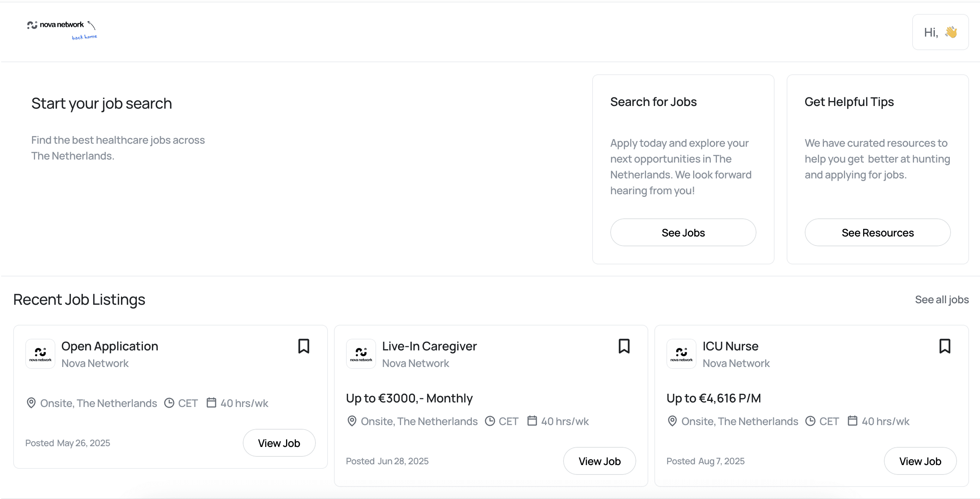Screen dimensions: 980x499
Task: Bookmark the Live-In Caregiver job
Action: pyautogui.click(x=624, y=346)
